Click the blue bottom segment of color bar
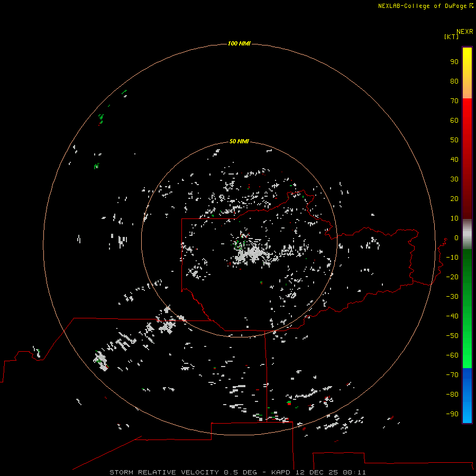Screen dimensions: 476x476 point(467,396)
